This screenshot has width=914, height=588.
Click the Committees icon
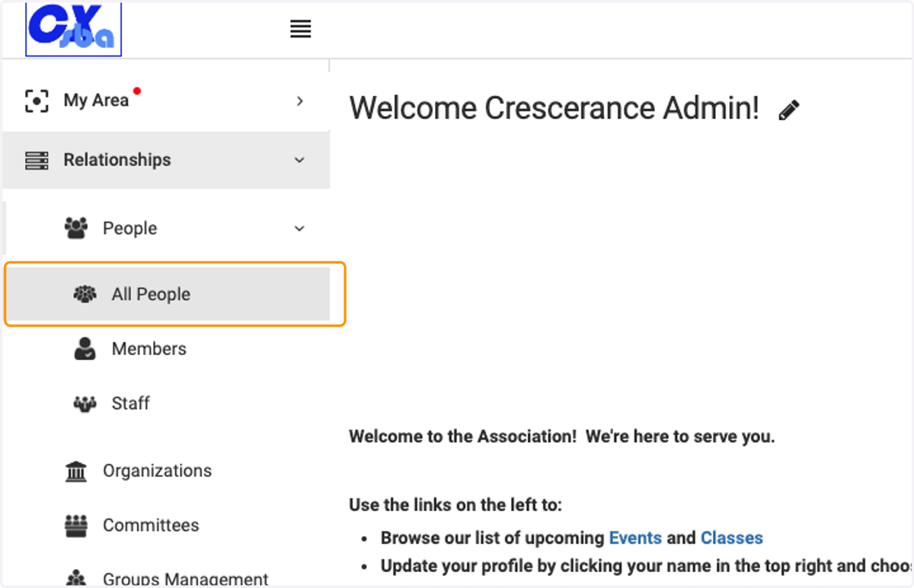coord(76,526)
